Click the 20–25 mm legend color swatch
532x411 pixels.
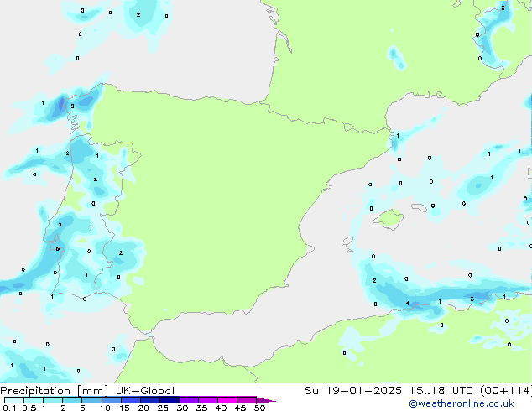coord(150,400)
